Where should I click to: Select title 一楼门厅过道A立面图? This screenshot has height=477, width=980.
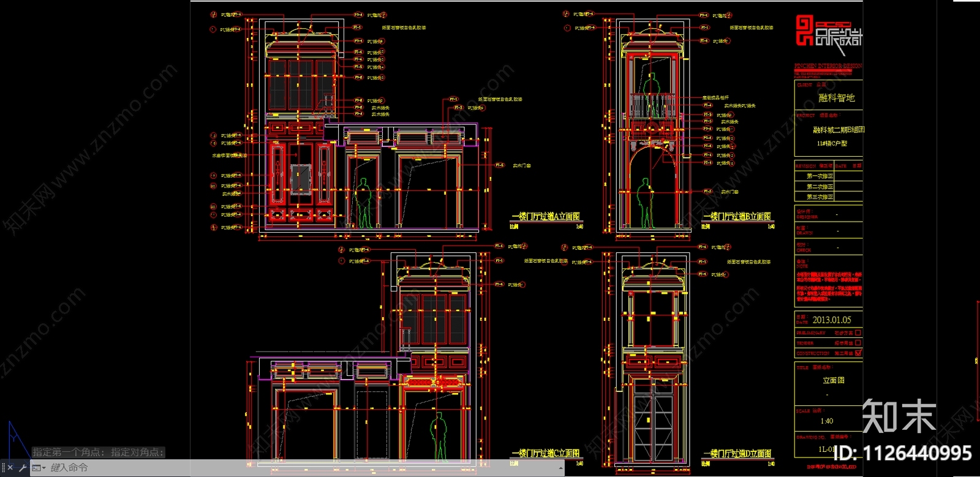545,217
